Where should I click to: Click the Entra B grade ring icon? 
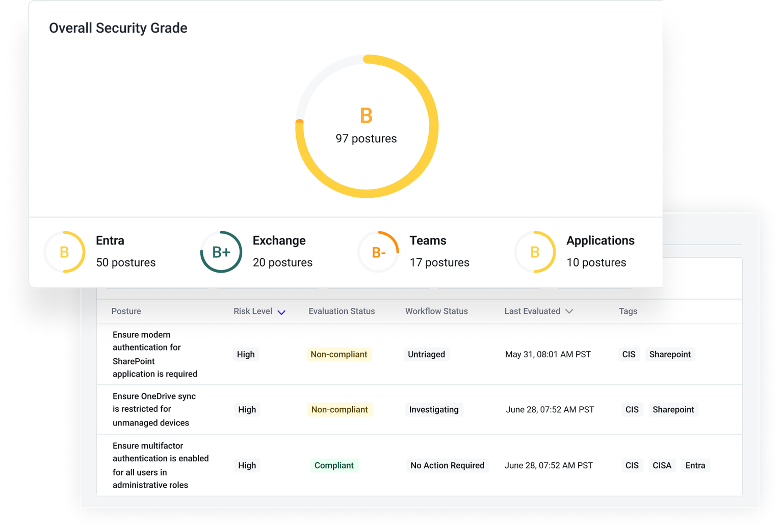[x=64, y=252]
